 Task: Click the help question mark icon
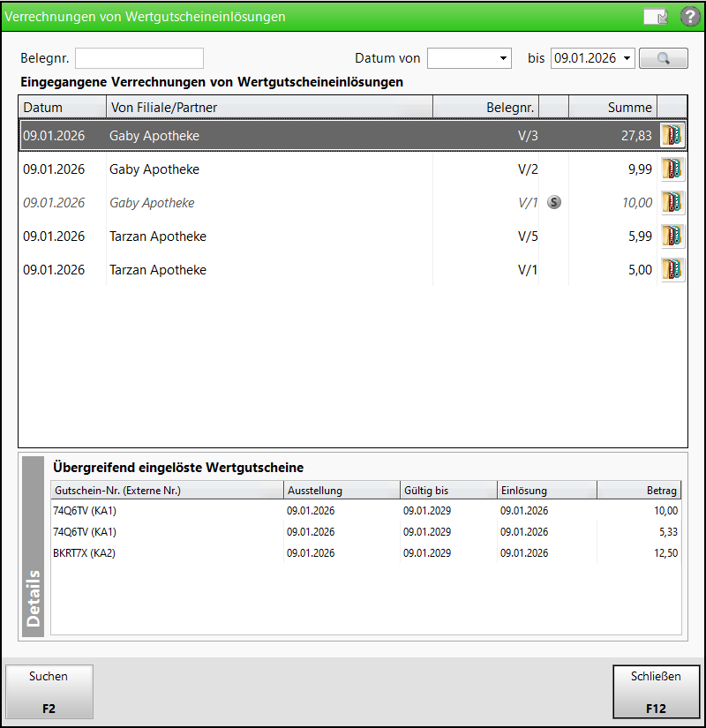[x=689, y=17]
